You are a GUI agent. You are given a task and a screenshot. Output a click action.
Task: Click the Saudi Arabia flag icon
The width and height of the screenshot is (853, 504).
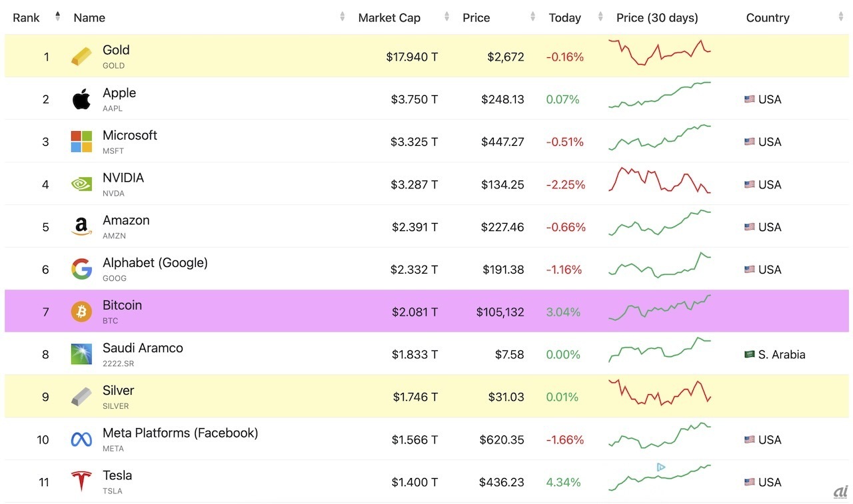point(750,354)
